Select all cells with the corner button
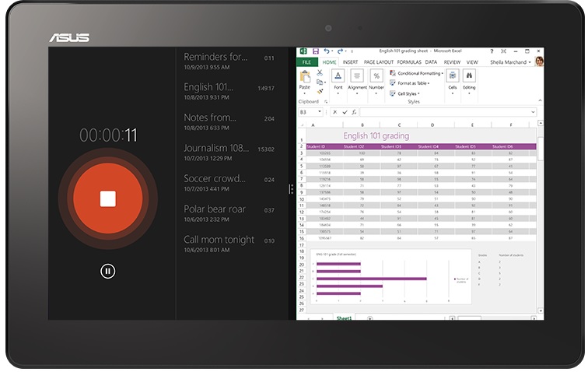 pyautogui.click(x=302, y=125)
